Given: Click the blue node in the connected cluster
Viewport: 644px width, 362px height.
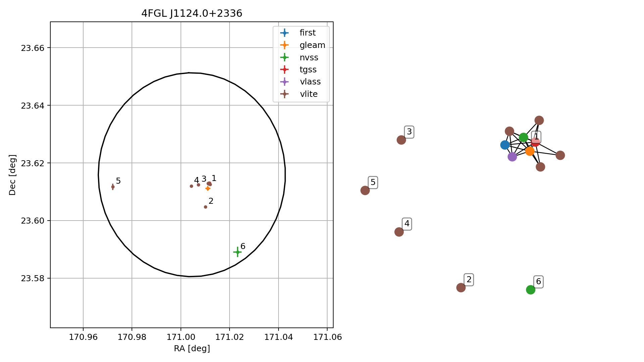Looking at the screenshot, I should [505, 145].
